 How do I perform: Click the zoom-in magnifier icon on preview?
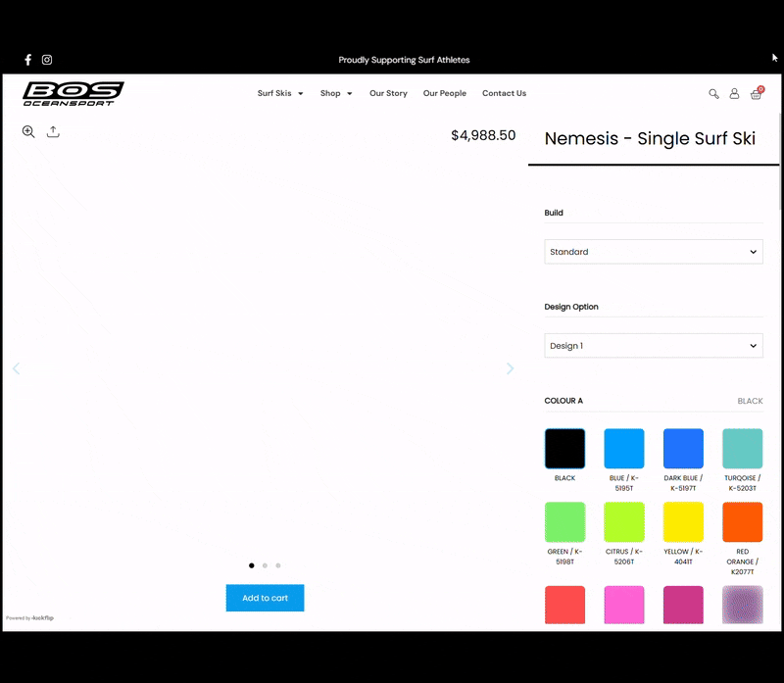pos(28,131)
